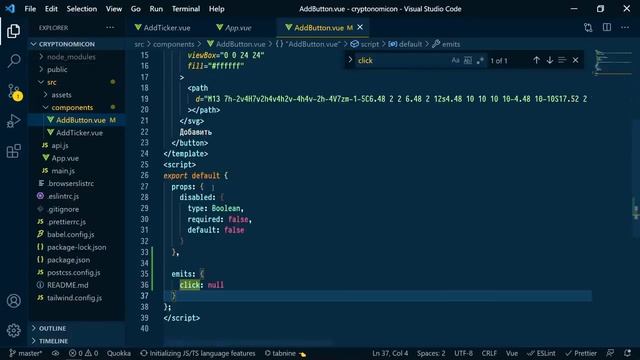Toggle Use Regular Expression in find widget
Viewport: 640px width, 360px height.
point(480,60)
